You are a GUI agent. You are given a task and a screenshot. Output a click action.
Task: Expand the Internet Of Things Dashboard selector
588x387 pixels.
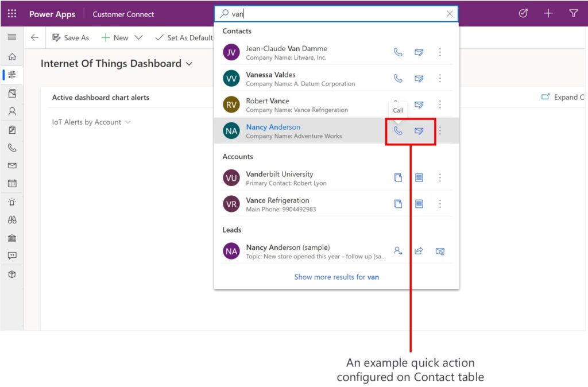pyautogui.click(x=189, y=64)
